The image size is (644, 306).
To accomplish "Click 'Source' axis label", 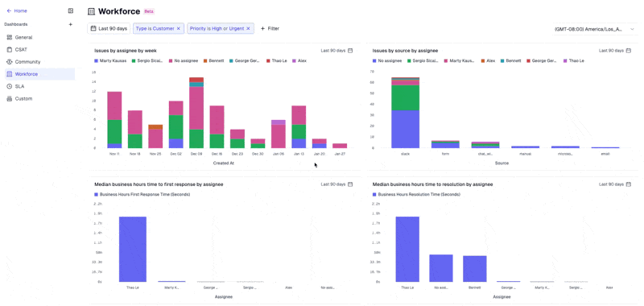I will 502,163.
